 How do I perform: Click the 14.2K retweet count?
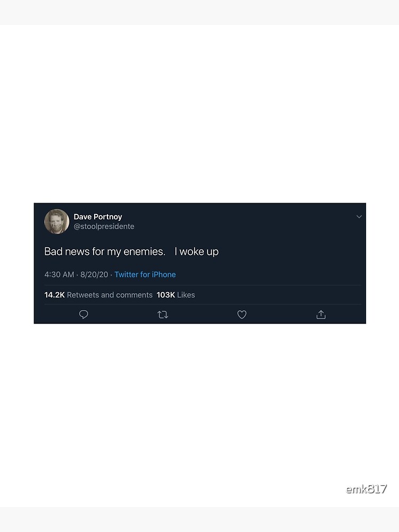[x=54, y=295]
